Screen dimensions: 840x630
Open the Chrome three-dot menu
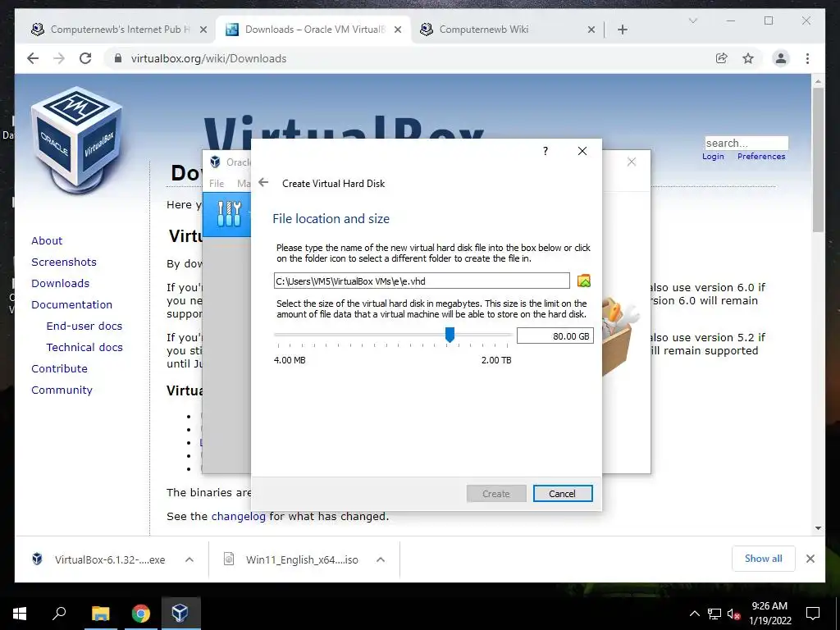point(807,58)
